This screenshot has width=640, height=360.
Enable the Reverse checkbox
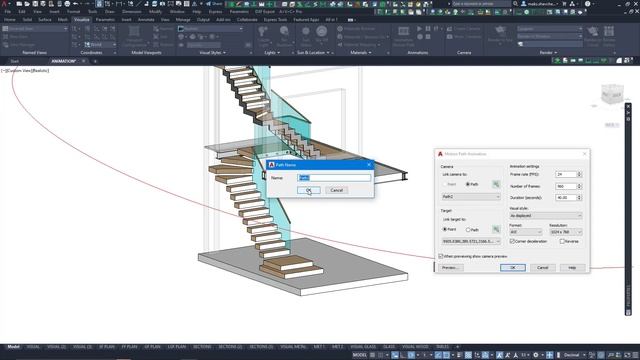pyautogui.click(x=562, y=241)
